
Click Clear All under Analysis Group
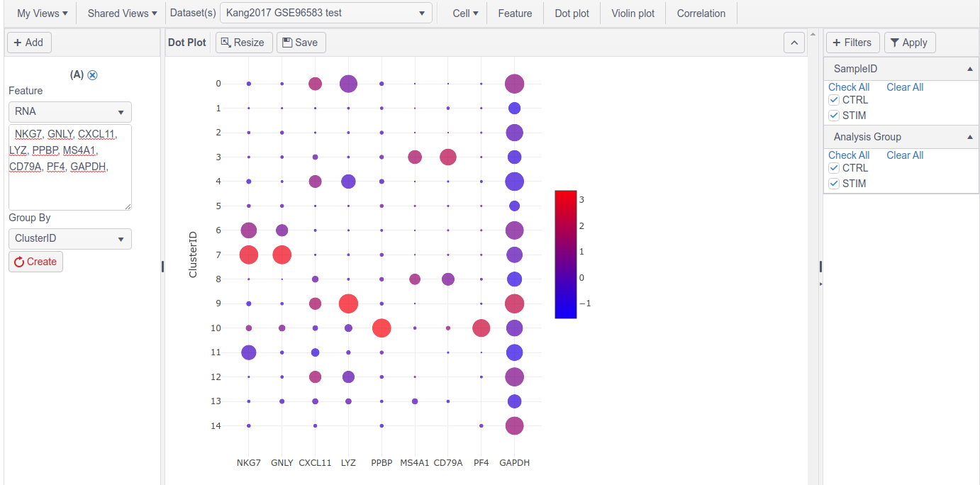click(x=905, y=155)
